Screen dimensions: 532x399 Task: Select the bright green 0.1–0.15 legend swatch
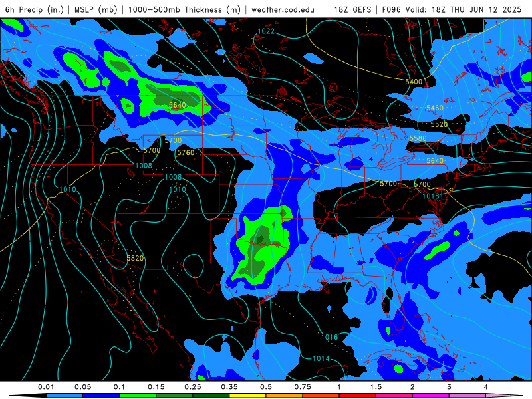tap(138, 396)
